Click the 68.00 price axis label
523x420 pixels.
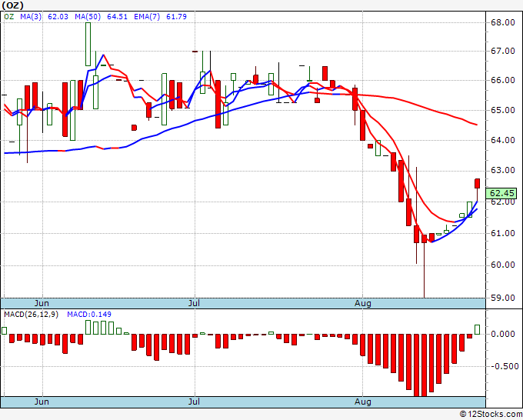tap(503, 22)
